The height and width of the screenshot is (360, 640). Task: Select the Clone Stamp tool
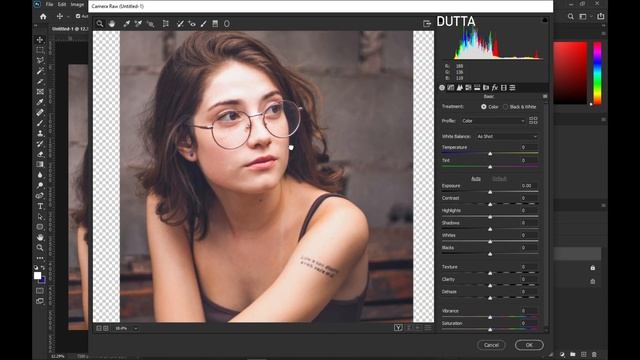coord(40,133)
